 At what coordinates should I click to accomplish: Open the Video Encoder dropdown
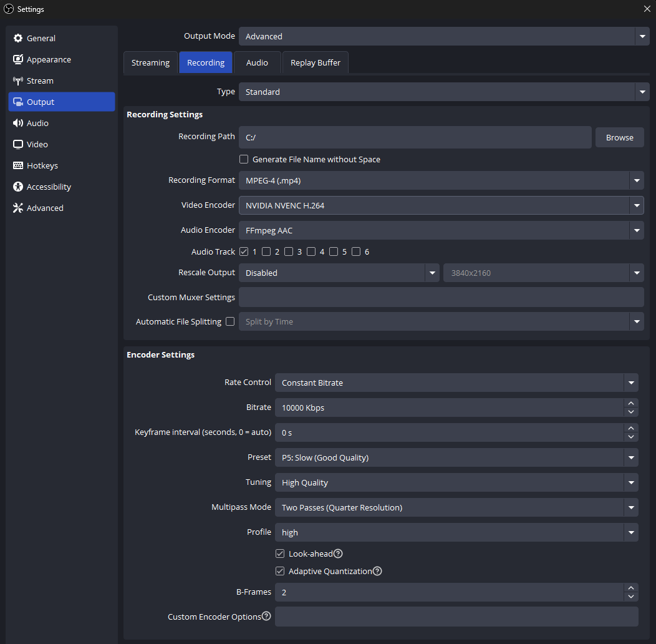tap(441, 205)
